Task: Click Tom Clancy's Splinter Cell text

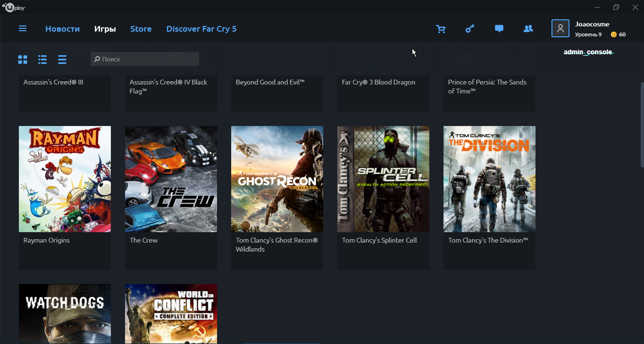Action: coord(379,240)
